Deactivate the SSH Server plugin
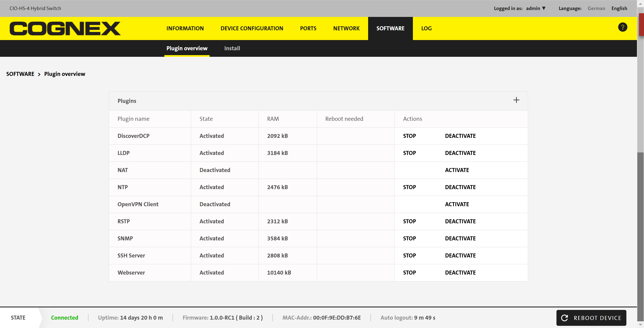This screenshot has height=328, width=644. click(460, 256)
